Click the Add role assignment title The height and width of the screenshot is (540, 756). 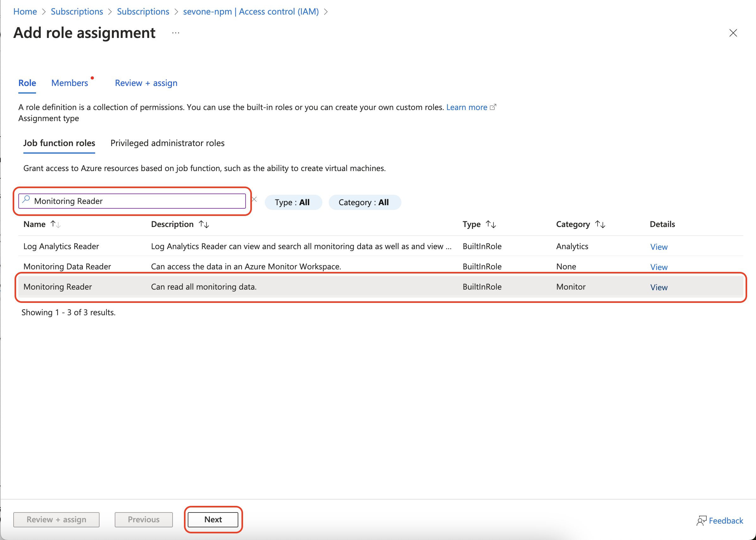(84, 33)
